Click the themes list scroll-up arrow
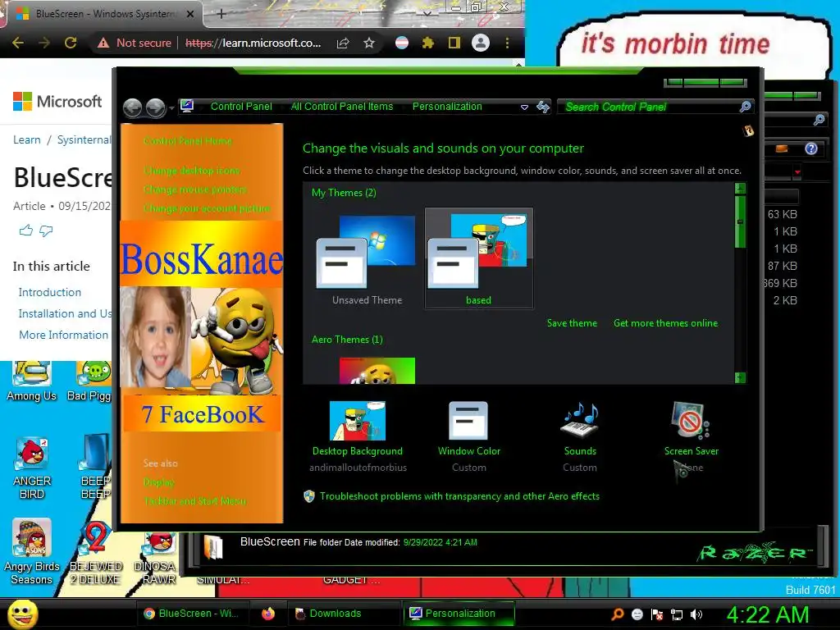 741,189
